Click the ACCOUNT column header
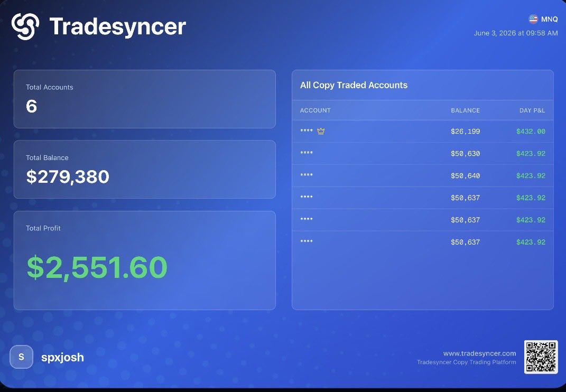The image size is (566, 392). coord(315,110)
